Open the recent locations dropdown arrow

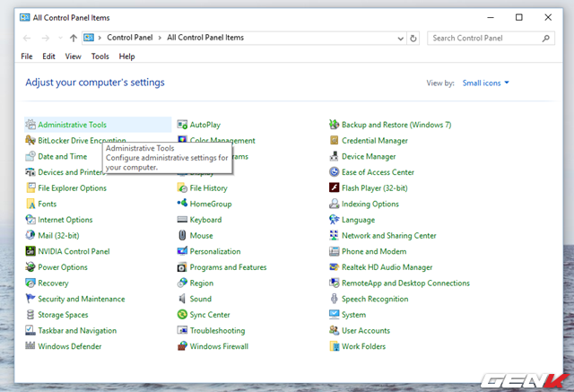(60, 38)
